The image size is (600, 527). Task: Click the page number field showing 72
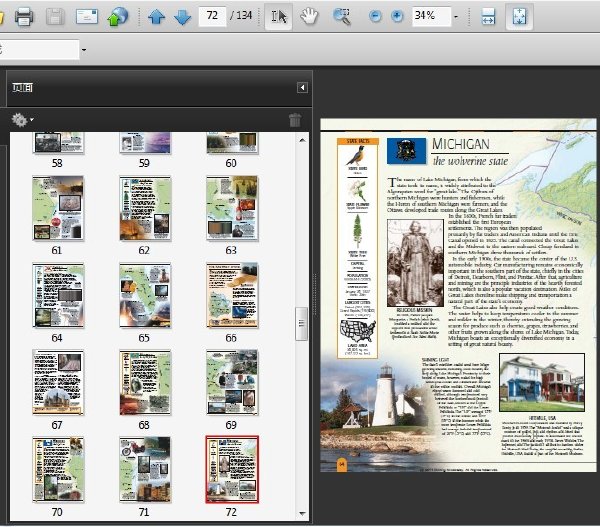pos(212,16)
